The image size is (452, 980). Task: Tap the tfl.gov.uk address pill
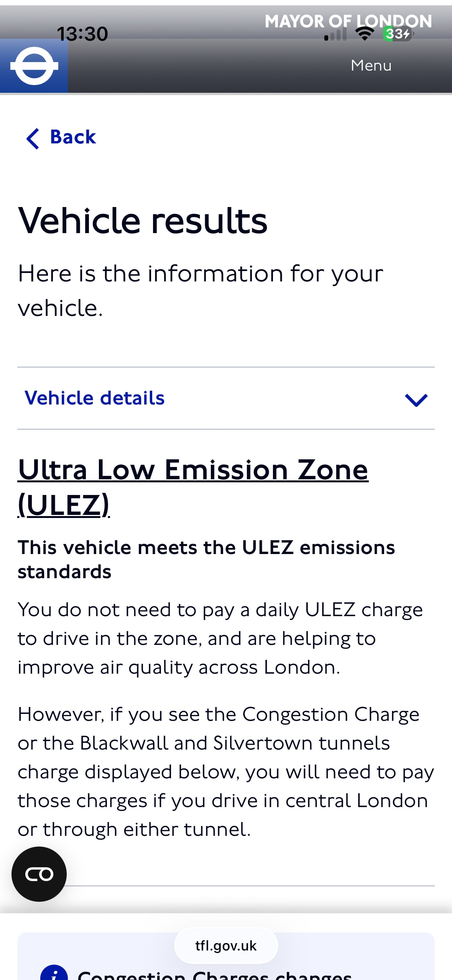coord(226,945)
